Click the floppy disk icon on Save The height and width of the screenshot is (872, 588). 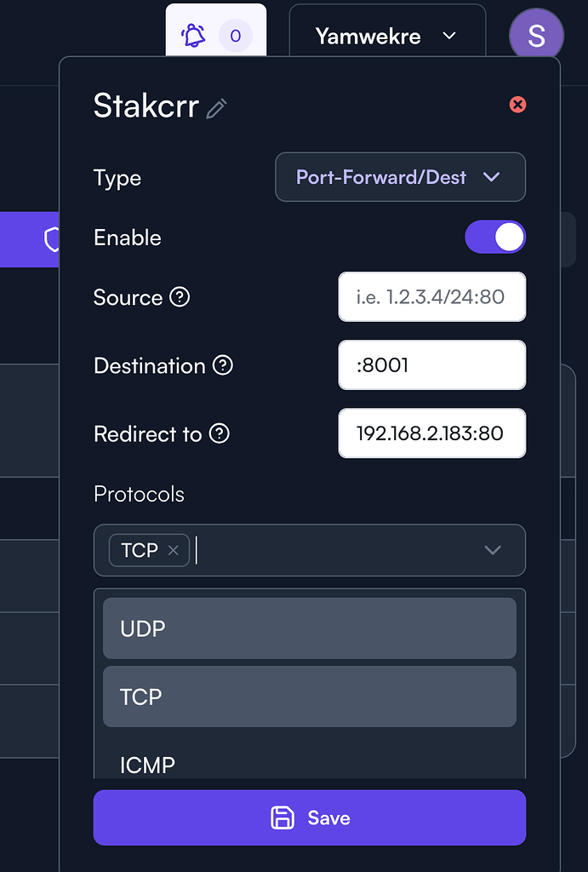pyautogui.click(x=281, y=816)
